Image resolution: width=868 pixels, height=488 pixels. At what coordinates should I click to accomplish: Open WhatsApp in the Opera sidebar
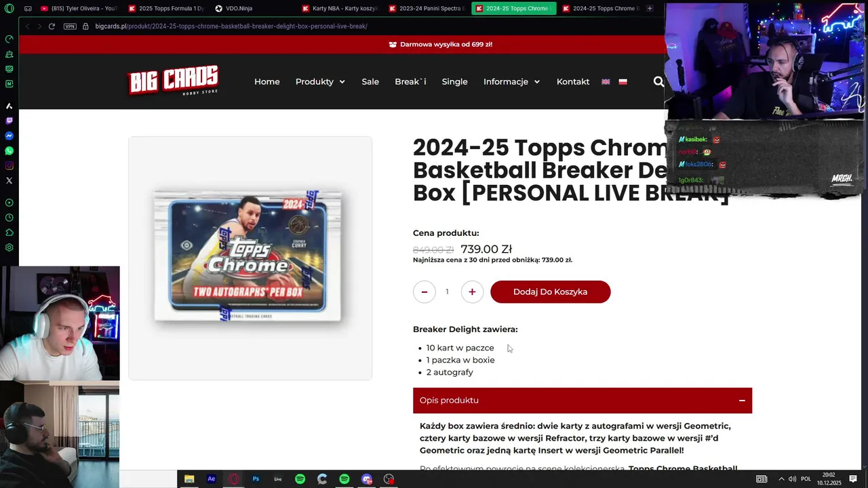9,150
